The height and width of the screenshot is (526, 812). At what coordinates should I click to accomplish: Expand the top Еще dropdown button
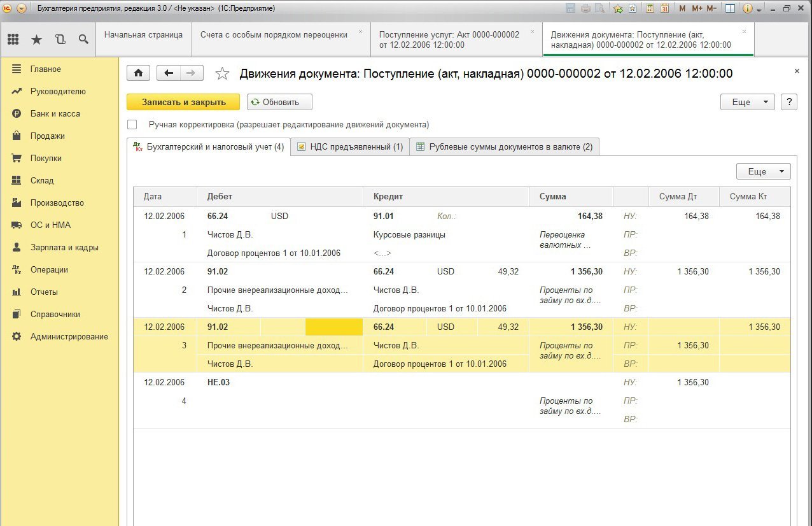pyautogui.click(x=747, y=102)
